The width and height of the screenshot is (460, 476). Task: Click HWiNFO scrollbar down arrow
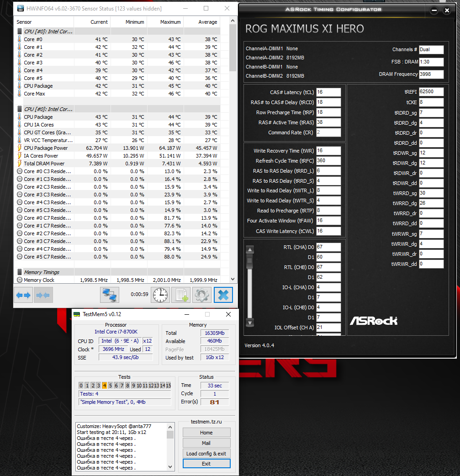tap(233, 279)
